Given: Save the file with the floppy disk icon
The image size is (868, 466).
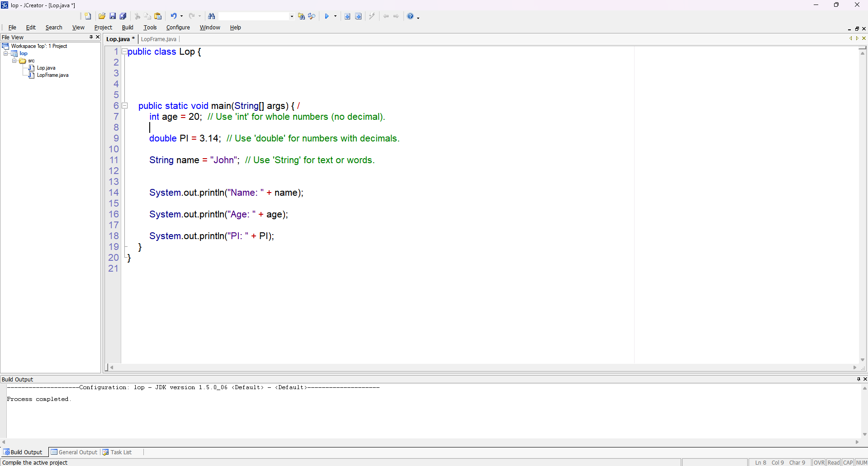Looking at the screenshot, I should (x=113, y=16).
